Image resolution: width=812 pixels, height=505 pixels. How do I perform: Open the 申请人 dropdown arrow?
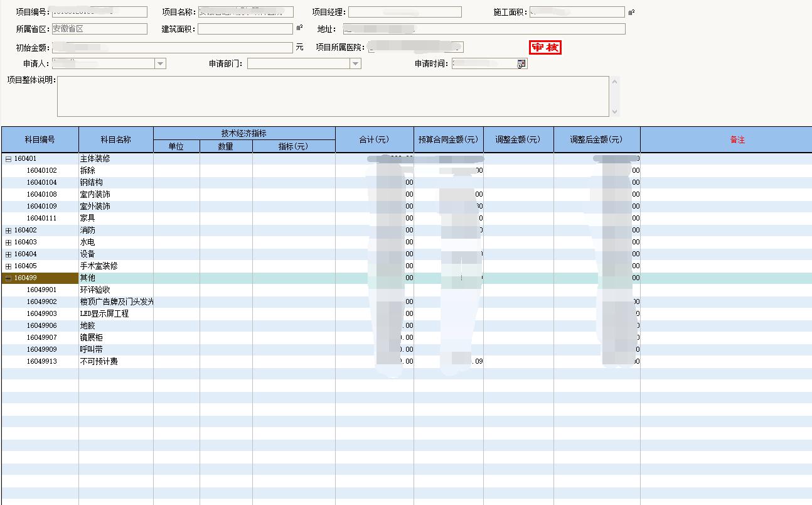[x=161, y=63]
